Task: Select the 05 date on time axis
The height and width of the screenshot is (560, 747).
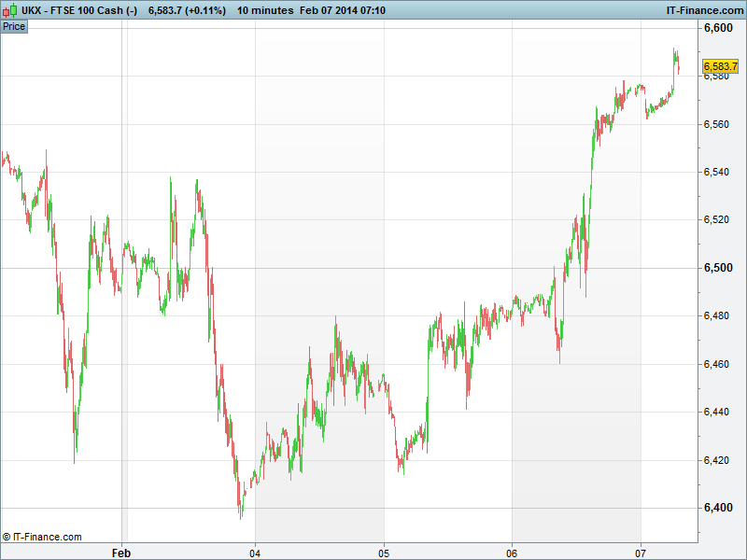Action: click(384, 553)
